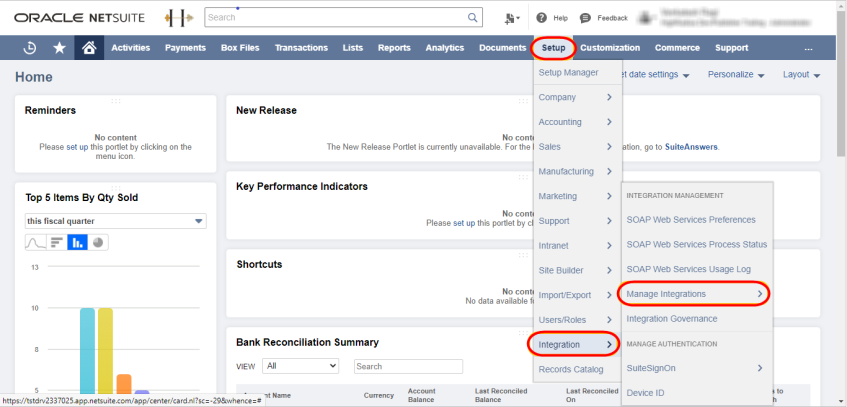Open the Layout dropdown

pos(801,75)
